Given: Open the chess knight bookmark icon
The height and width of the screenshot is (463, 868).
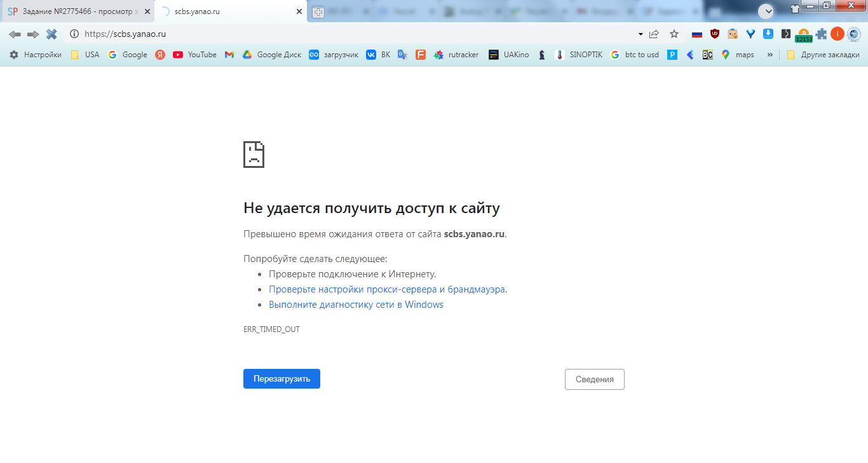Looking at the screenshot, I should point(541,55).
